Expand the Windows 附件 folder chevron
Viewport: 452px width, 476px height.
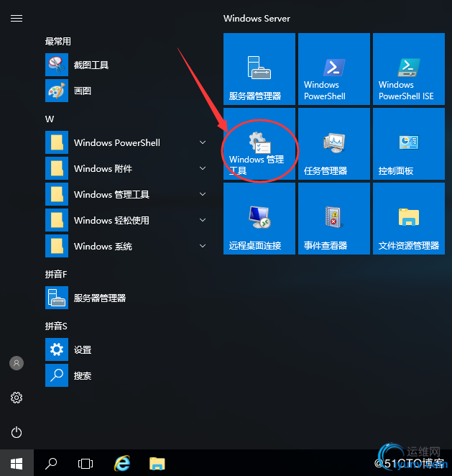coord(203,168)
